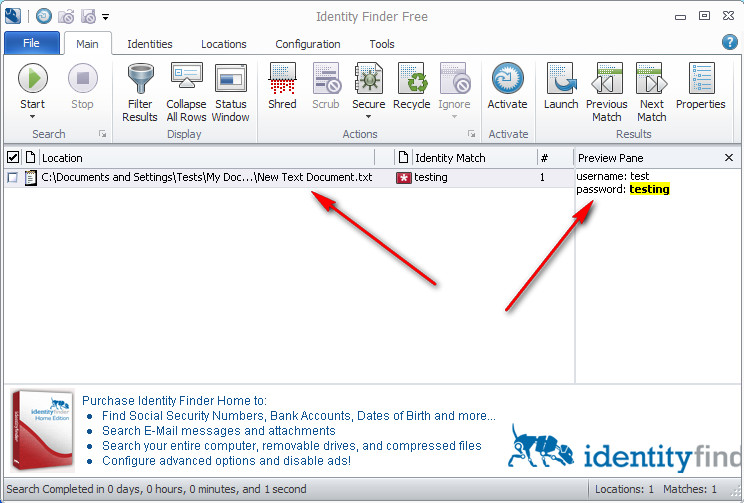The width and height of the screenshot is (744, 503).
Task: Go to Previous Match
Action: (x=607, y=93)
